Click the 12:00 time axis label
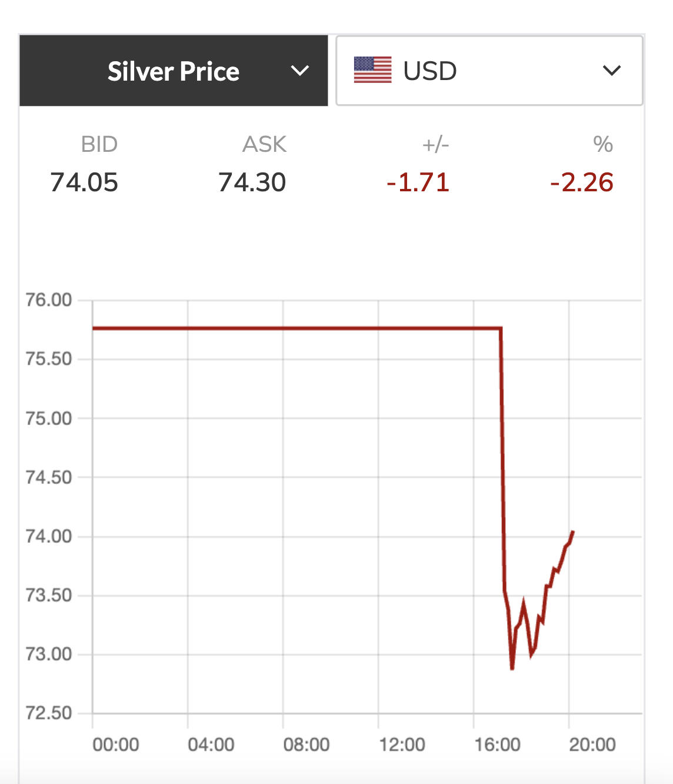 [402, 745]
